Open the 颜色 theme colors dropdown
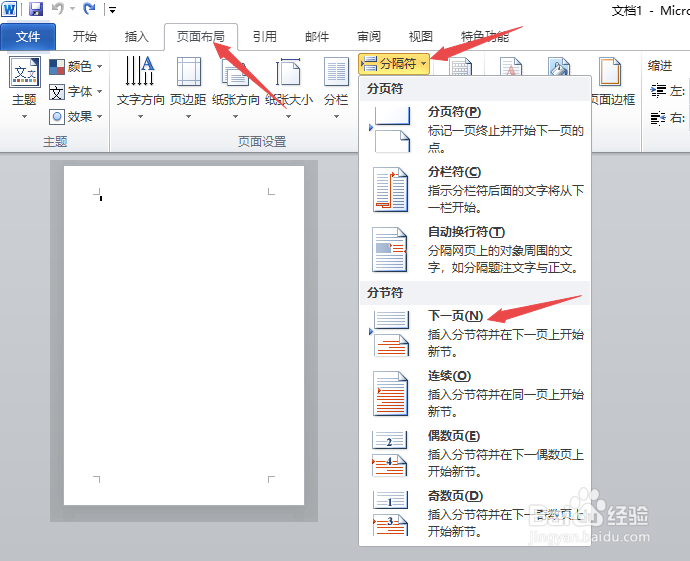Image resolution: width=690 pixels, height=561 pixels. tap(76, 66)
